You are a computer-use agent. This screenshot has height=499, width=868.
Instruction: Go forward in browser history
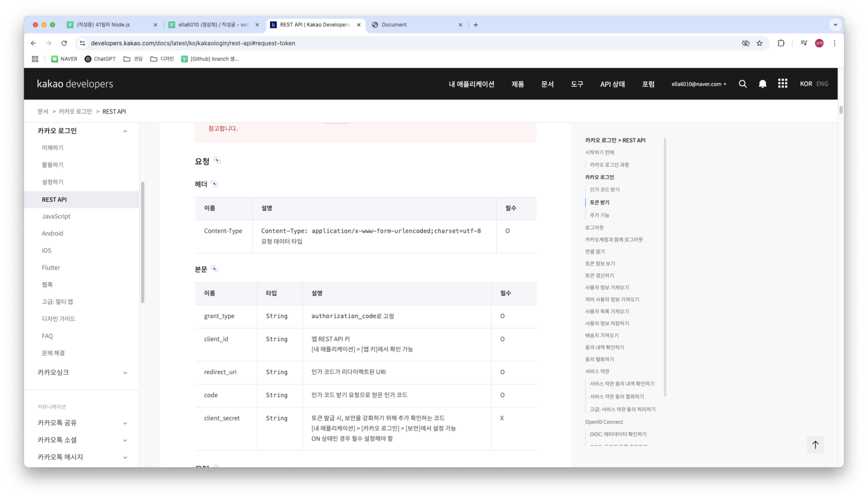pos(49,43)
